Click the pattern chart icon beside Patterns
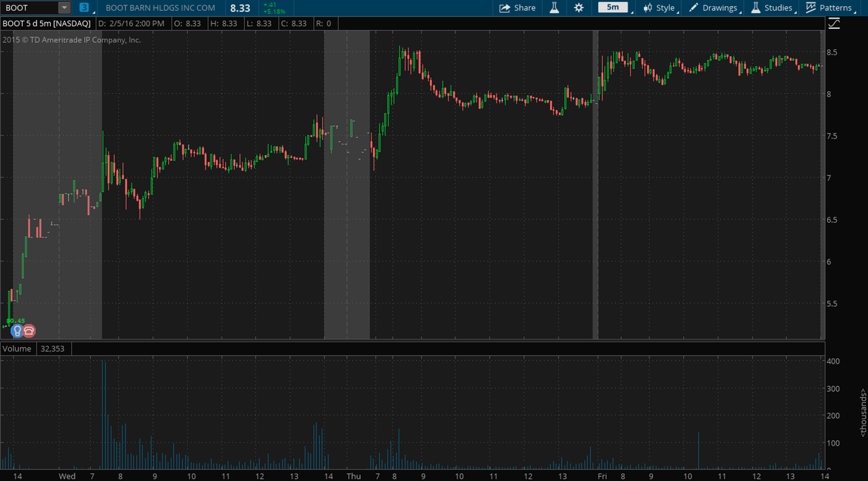 point(811,8)
